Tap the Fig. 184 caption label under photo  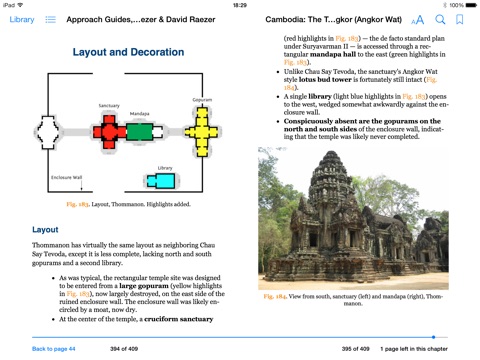(275, 296)
